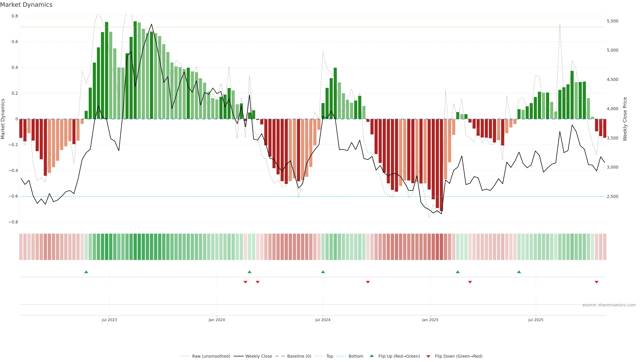
Task: Click the Jan 2025 x-axis label
Action: (x=430, y=320)
